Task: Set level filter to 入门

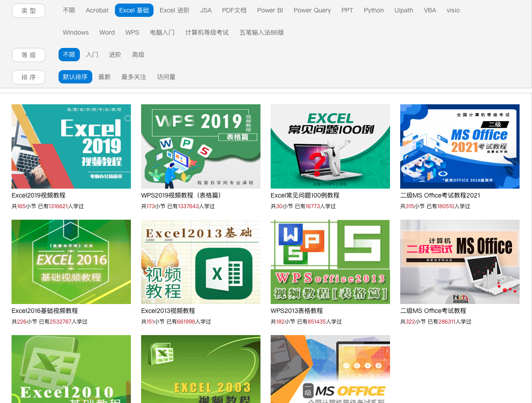Action: pos(92,55)
